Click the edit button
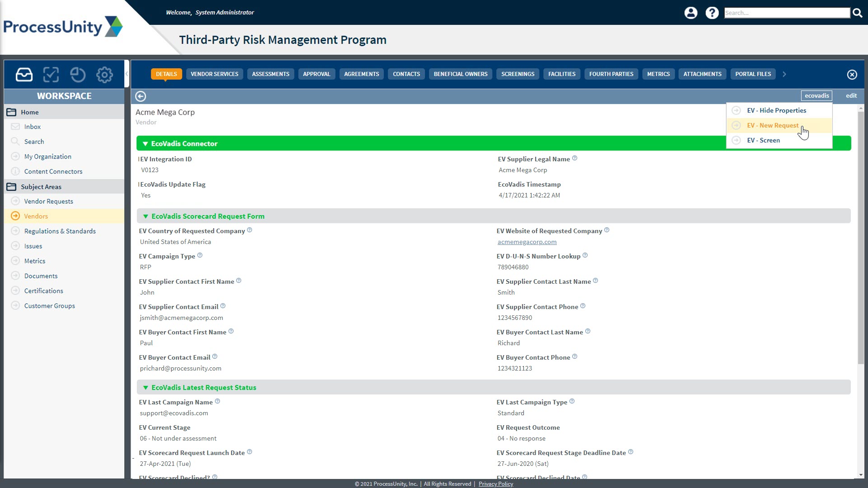The width and height of the screenshot is (868, 488). tap(851, 95)
